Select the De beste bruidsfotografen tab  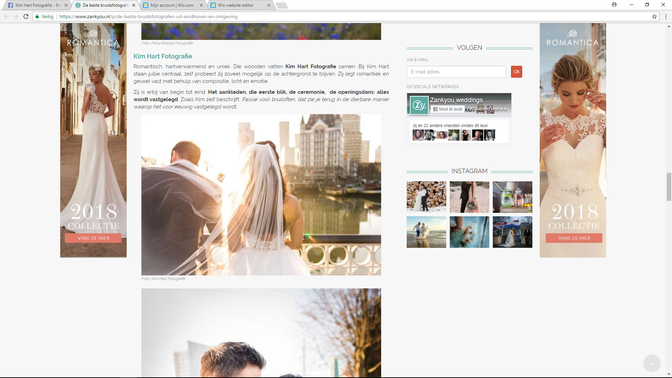click(105, 5)
